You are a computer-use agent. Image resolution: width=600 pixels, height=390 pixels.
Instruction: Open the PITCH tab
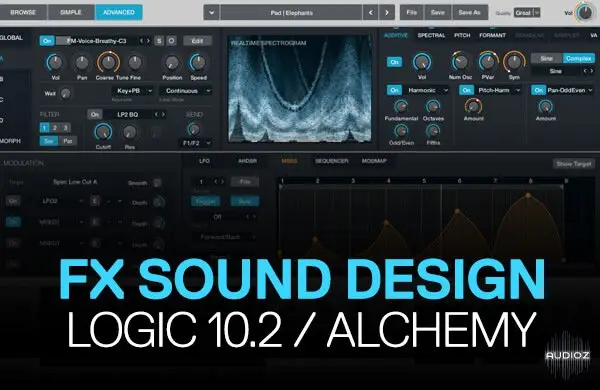(462, 35)
